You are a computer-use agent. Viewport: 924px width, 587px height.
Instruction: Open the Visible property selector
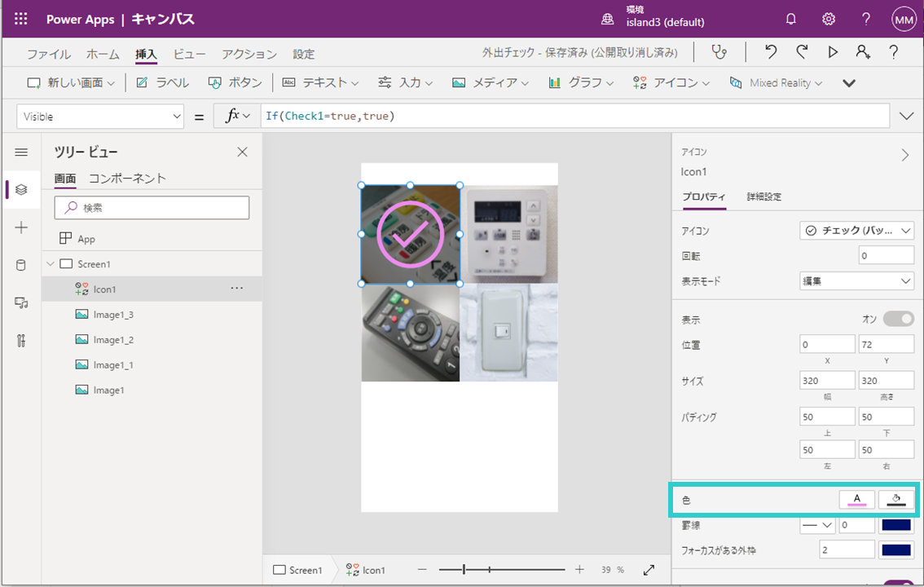point(100,117)
